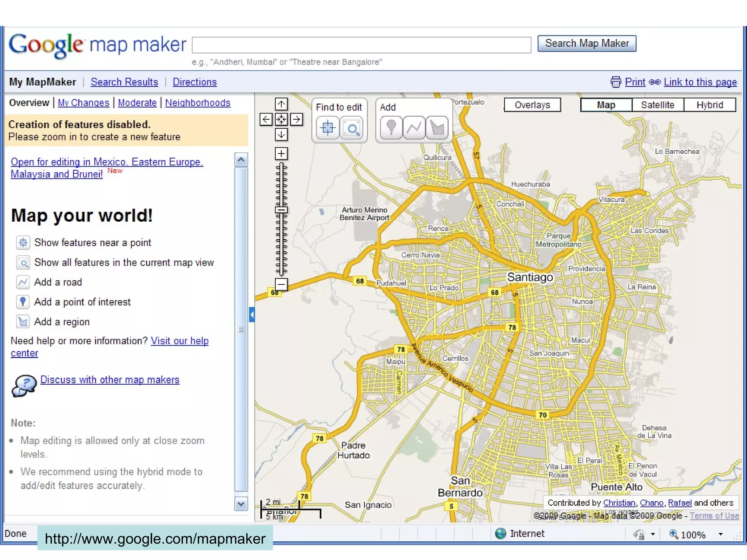Click the sidebar vertical scrollbar thumb
The height and width of the screenshot is (560, 747).
coord(241,330)
